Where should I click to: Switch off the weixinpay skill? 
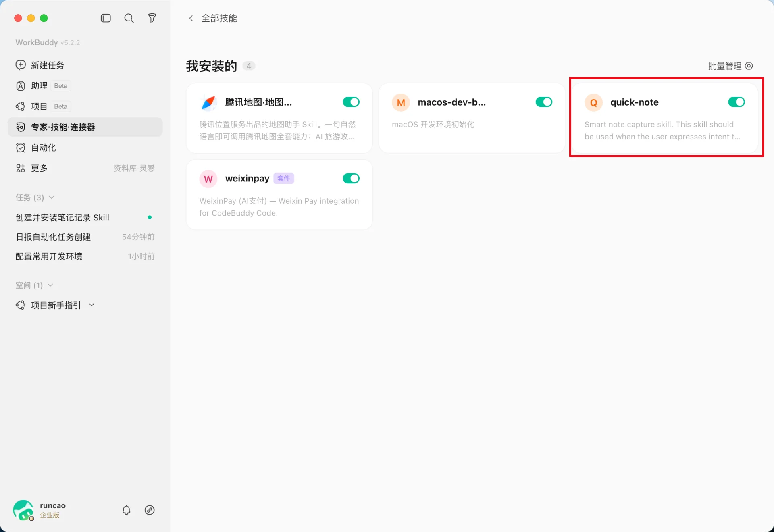click(351, 179)
